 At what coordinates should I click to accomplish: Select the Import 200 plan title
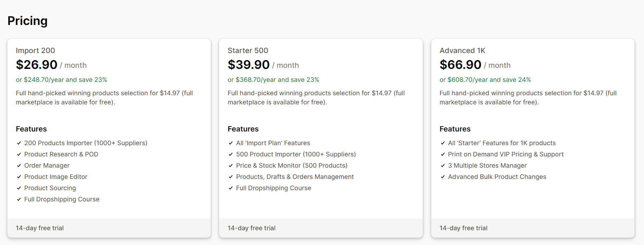(35, 51)
